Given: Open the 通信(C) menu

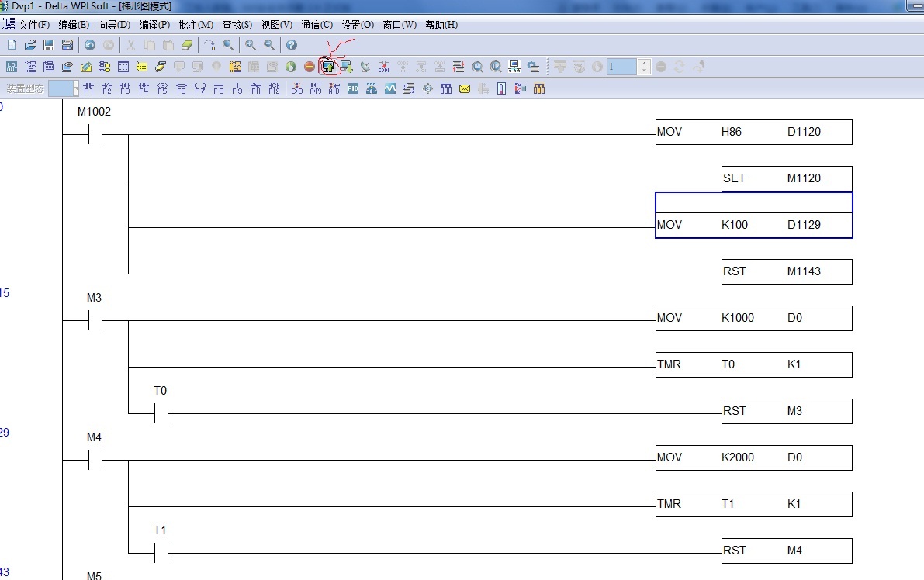Looking at the screenshot, I should pyautogui.click(x=317, y=25).
